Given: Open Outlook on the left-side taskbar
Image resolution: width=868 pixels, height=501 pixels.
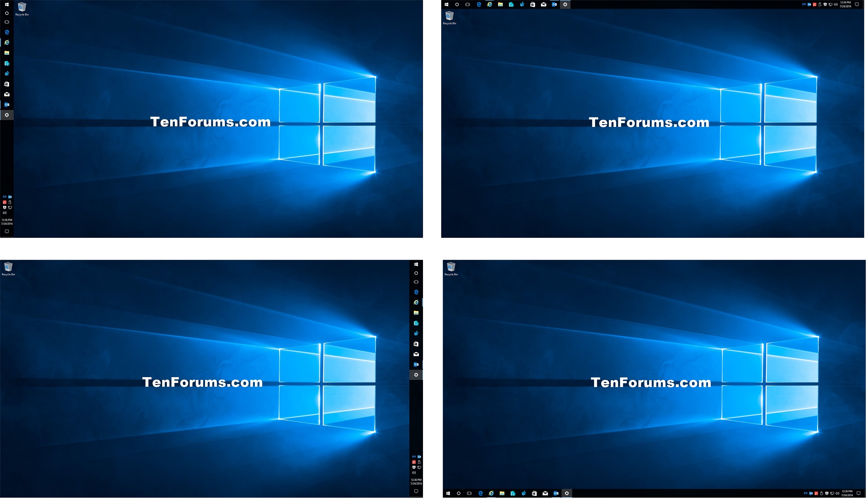Looking at the screenshot, I should [x=7, y=105].
